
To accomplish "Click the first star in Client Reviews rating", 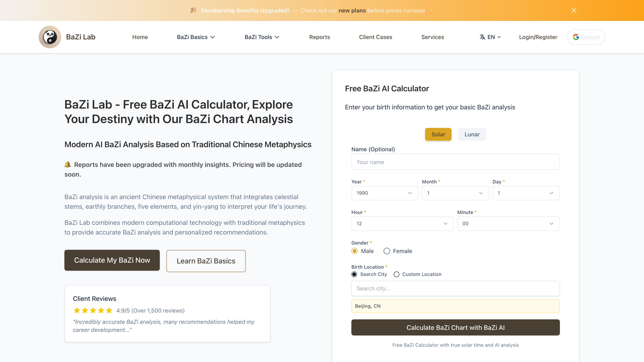I will pos(77,310).
